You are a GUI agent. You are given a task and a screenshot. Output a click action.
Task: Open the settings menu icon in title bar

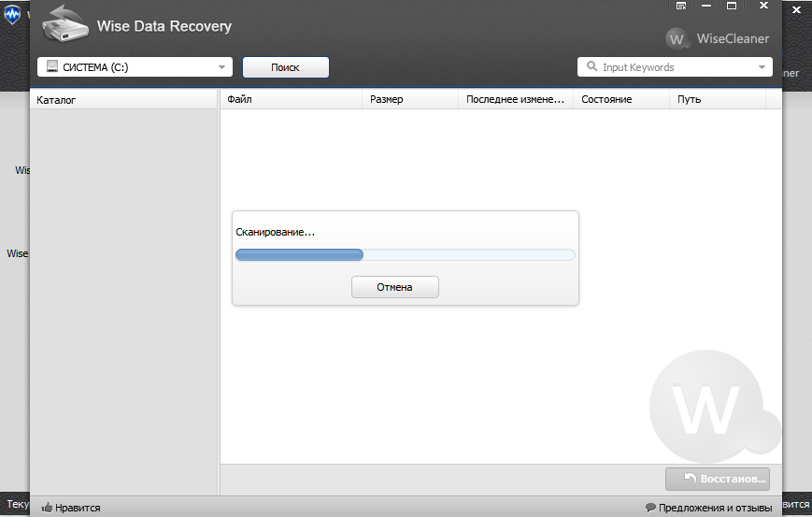tap(681, 7)
